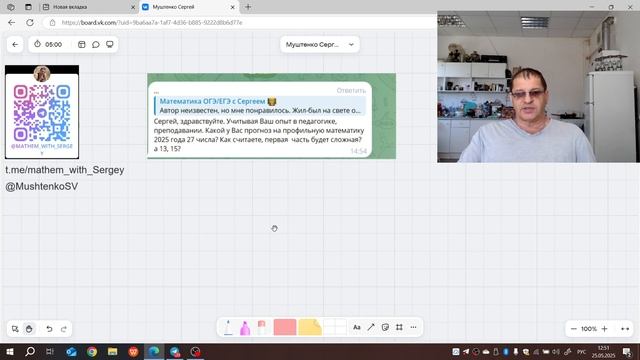Select the QR code image on board
This screenshot has width=640, height=360.
(42, 112)
